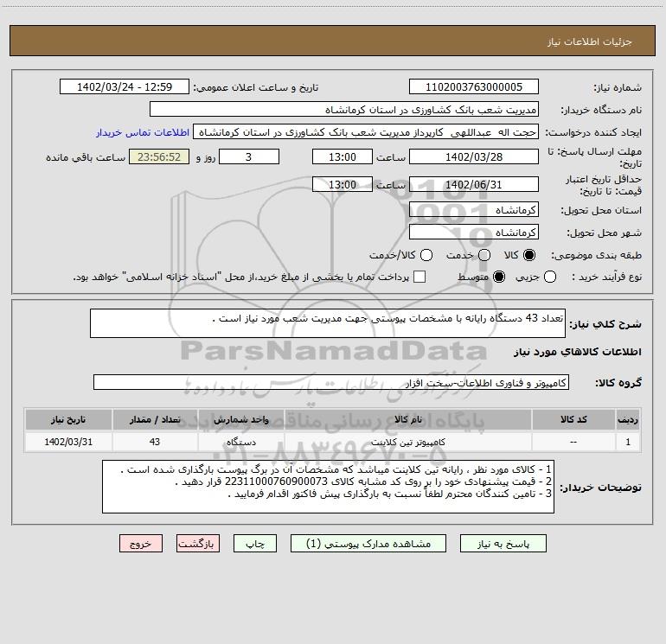Select the خدمت radio button
The height and width of the screenshot is (644, 666).
484,255
